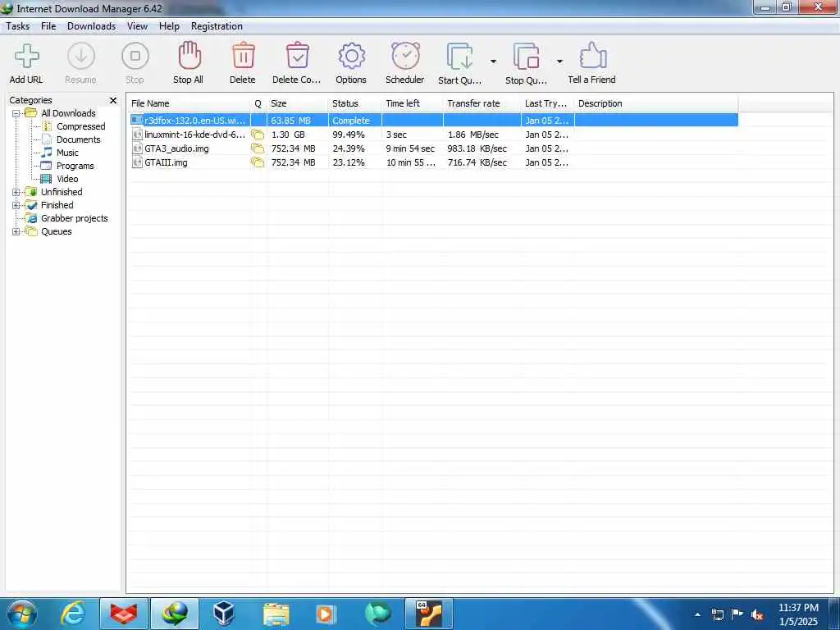840x630 pixels.
Task: Select the Video category
Action: point(67,179)
